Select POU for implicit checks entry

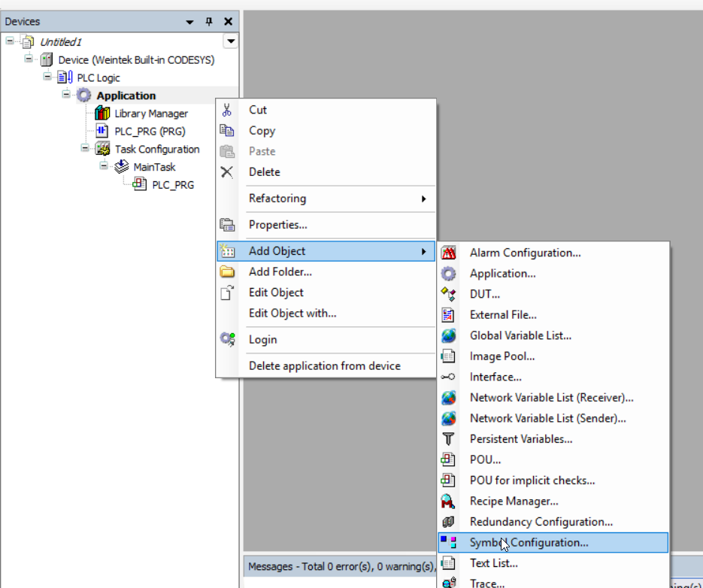click(x=532, y=480)
